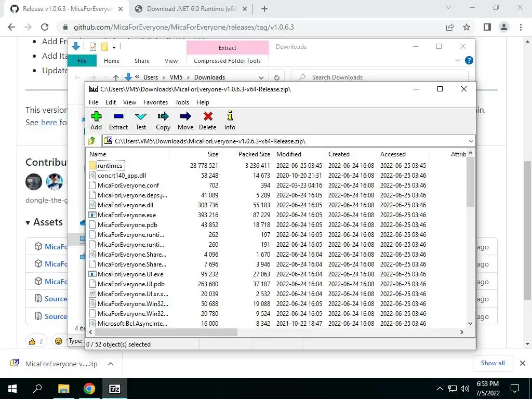
Task: Open the Help menu in 7-Zip
Action: (x=203, y=102)
